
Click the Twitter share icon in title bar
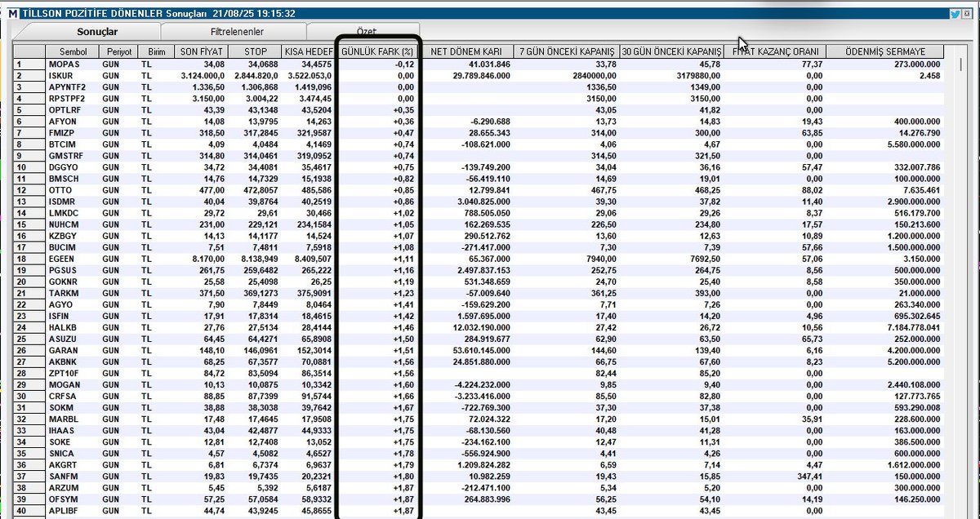coord(954,14)
